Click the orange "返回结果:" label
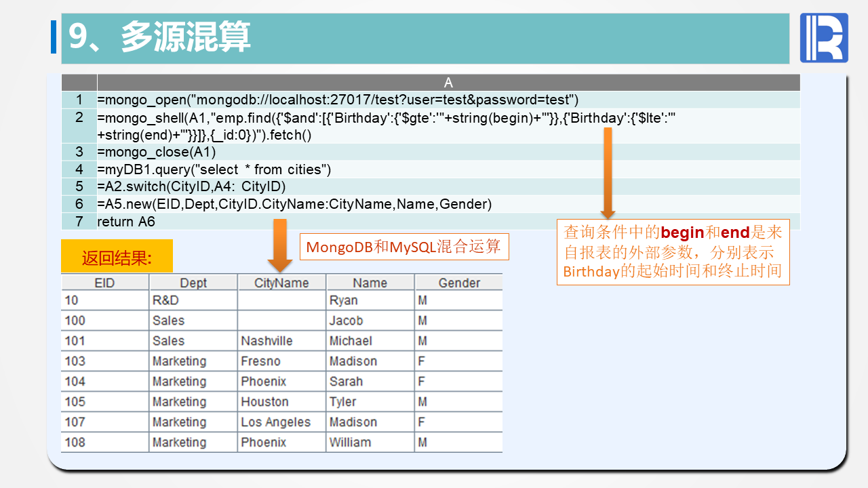The height and width of the screenshot is (488, 868). tap(117, 257)
